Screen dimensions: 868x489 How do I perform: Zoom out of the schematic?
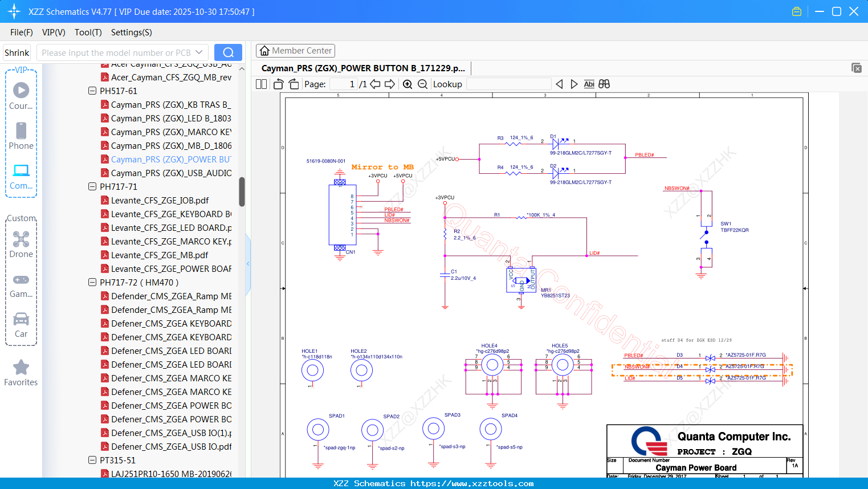tap(422, 84)
